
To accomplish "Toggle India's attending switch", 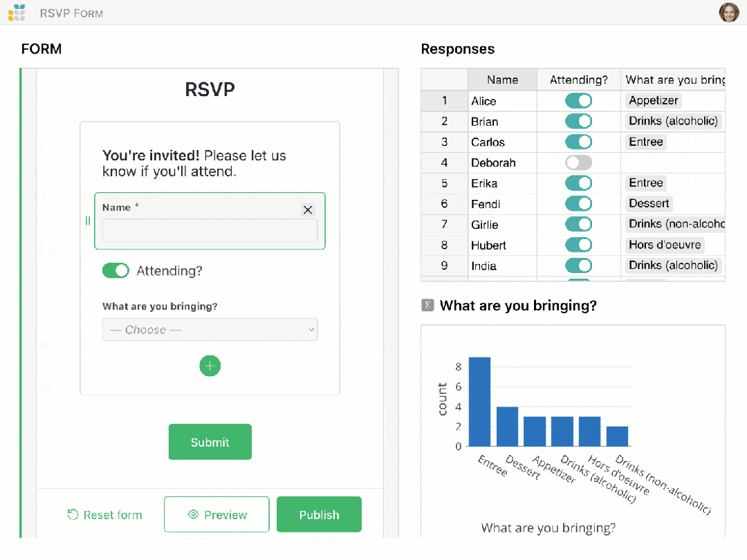I will click(x=578, y=265).
